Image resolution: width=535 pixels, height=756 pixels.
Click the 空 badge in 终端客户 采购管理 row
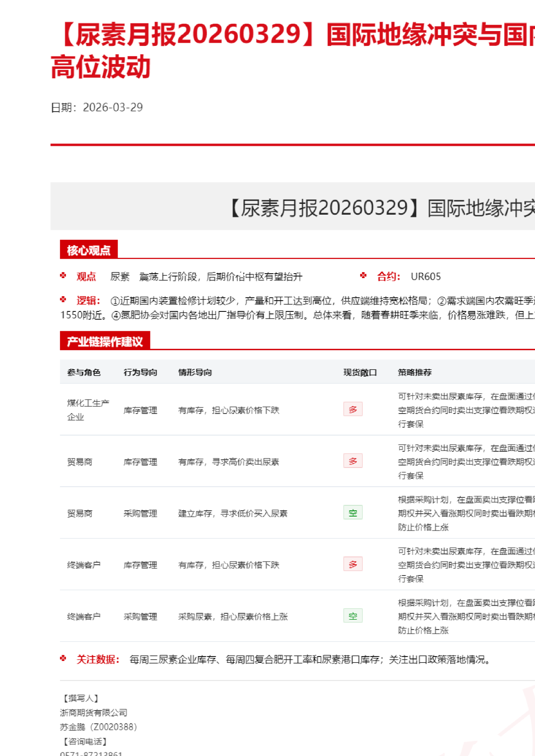click(353, 616)
